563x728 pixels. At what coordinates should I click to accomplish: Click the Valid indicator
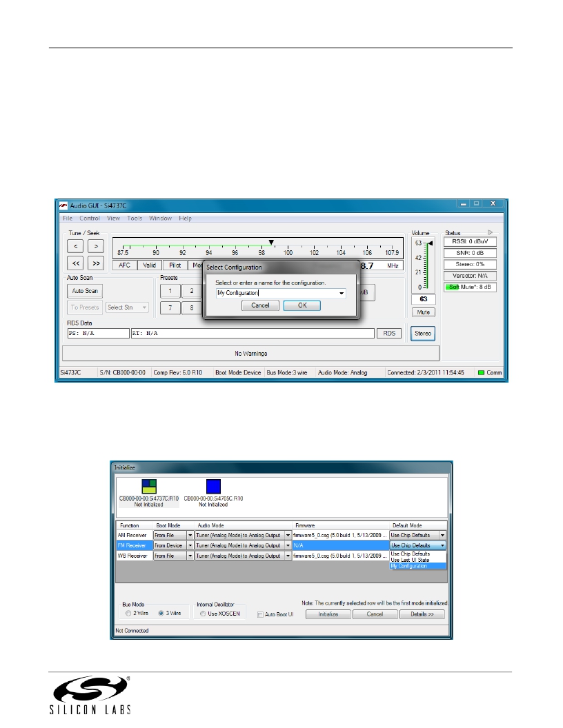150,265
